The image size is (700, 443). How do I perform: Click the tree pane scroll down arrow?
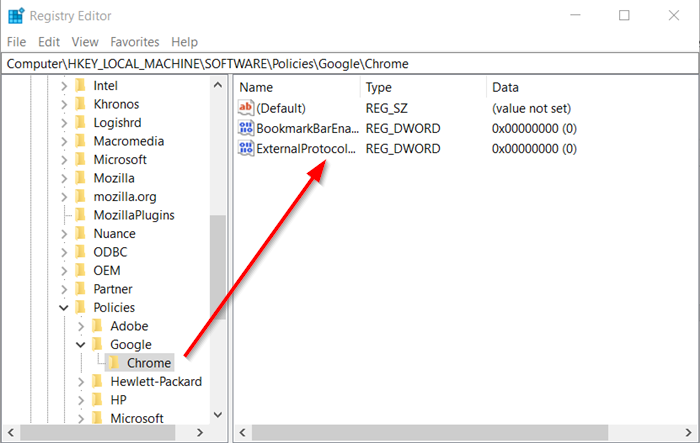point(218,415)
